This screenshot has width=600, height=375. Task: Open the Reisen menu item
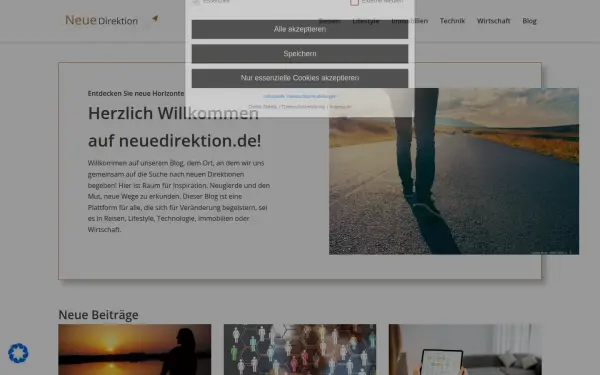tap(329, 21)
